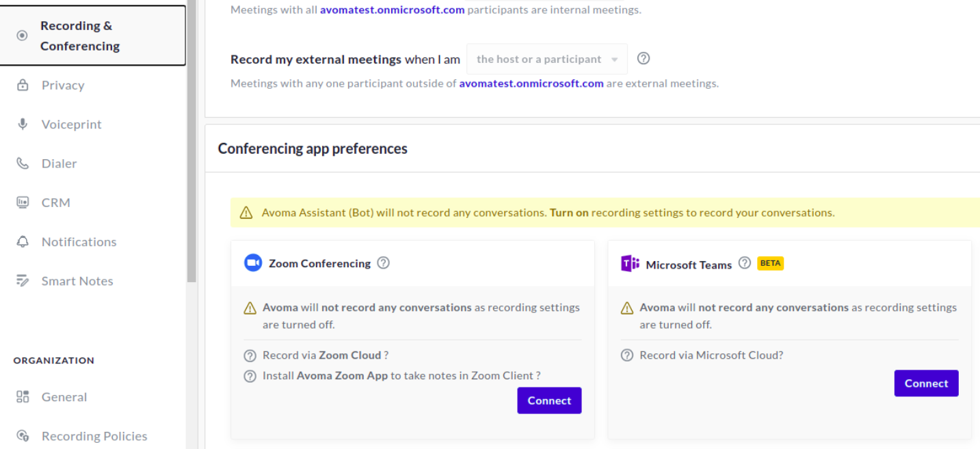Connect Zoom Conferencing
Screen dimensions: 980x449
click(549, 400)
